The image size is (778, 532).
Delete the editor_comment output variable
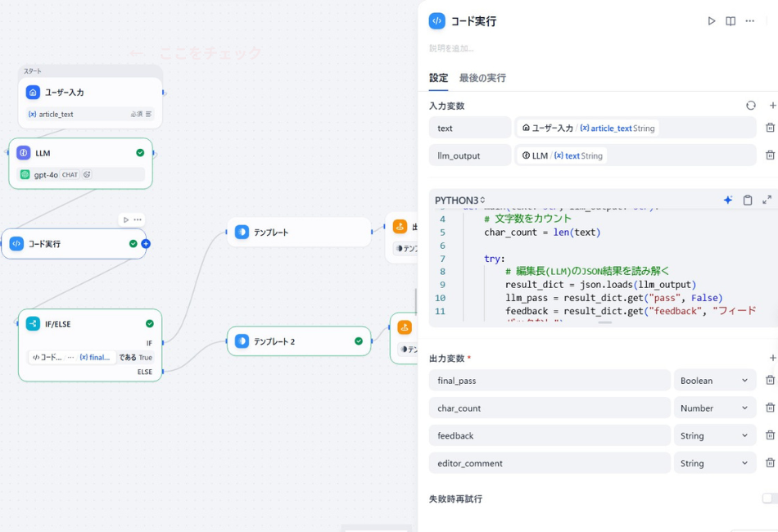click(x=771, y=462)
